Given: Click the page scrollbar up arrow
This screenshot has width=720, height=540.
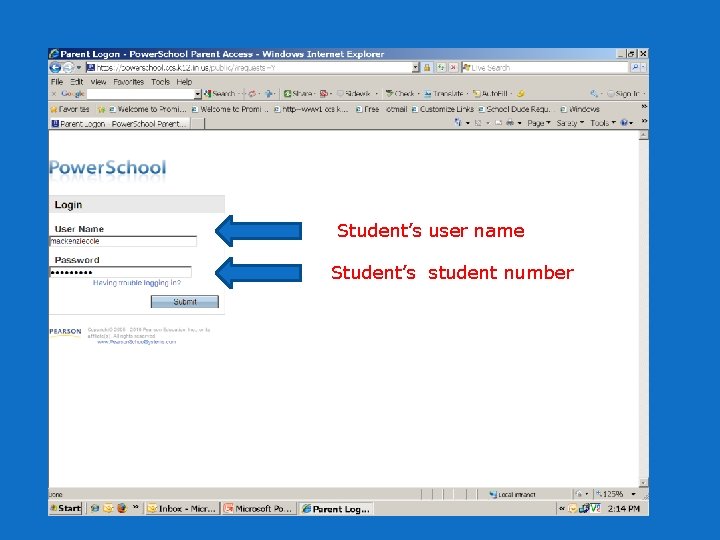Looking at the screenshot, I should [644, 135].
